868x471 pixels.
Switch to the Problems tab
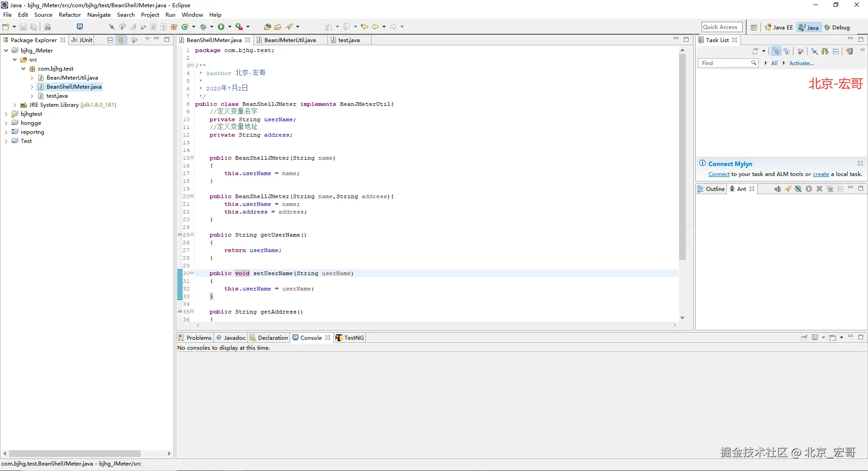[195, 338]
